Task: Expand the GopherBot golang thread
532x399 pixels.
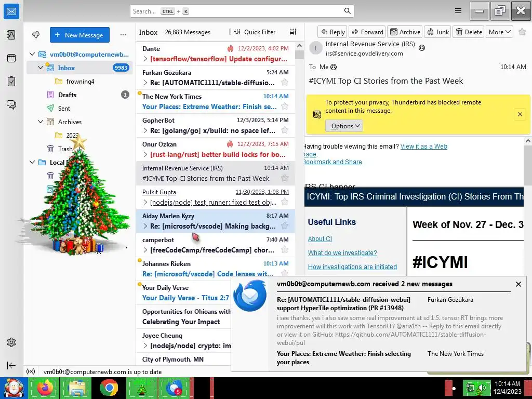Action: [x=145, y=130]
